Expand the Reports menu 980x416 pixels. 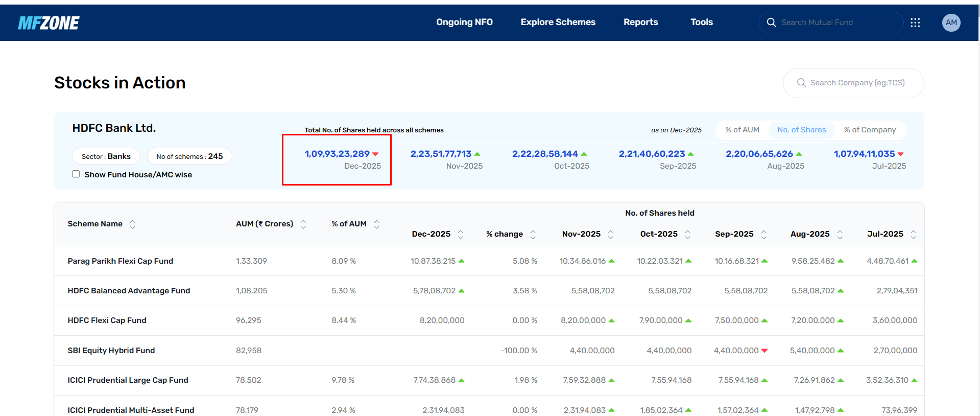(640, 22)
